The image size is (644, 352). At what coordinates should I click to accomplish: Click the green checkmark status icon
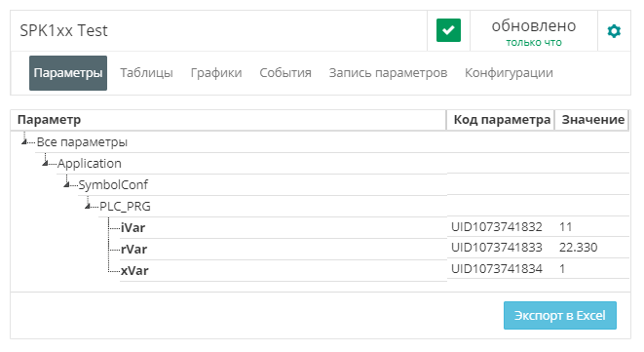point(448,30)
